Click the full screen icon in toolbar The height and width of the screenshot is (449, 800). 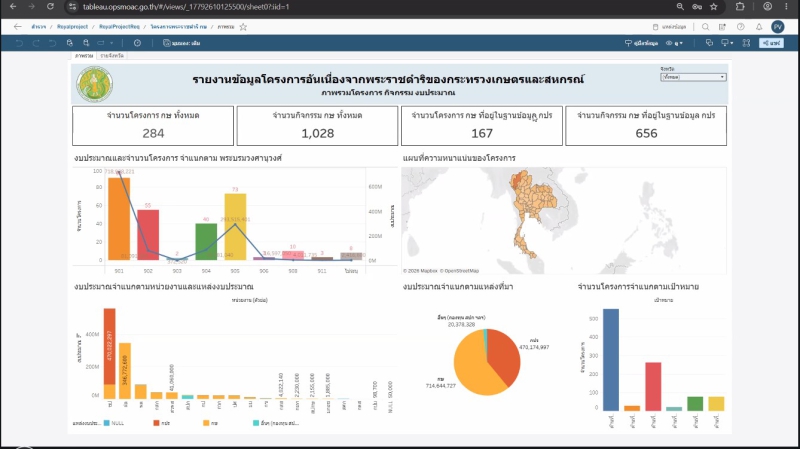coord(746,43)
